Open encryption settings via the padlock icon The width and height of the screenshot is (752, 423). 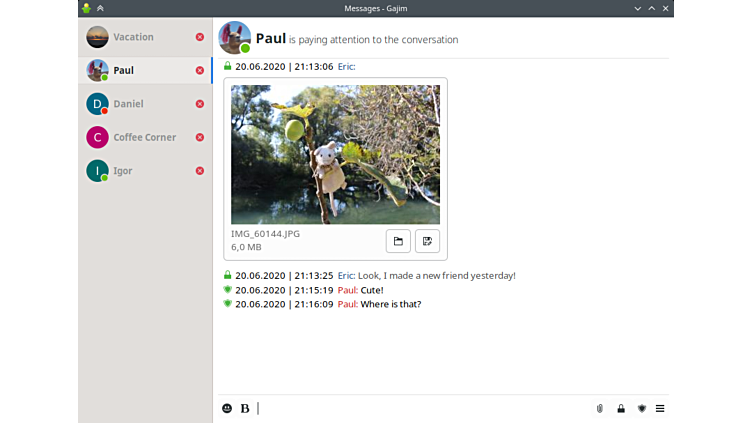click(621, 408)
